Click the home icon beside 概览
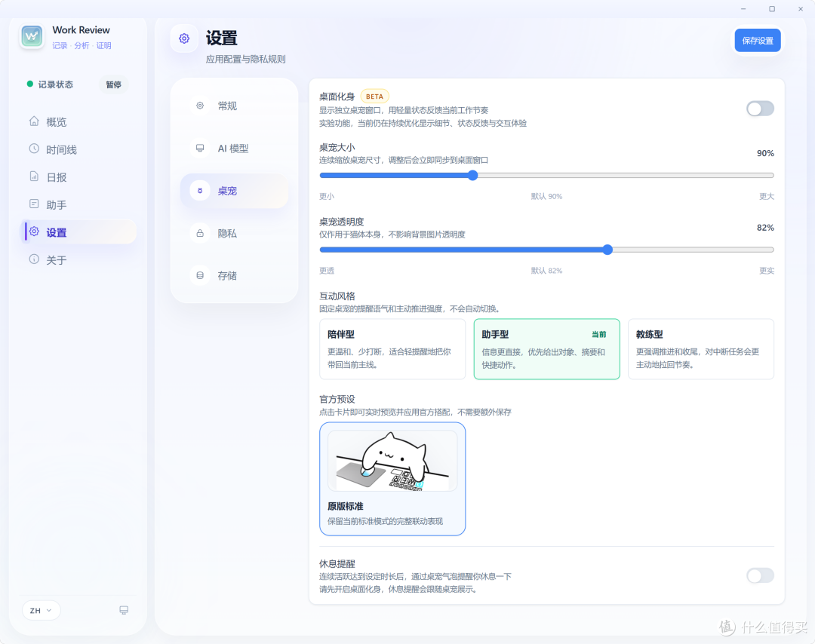This screenshot has height=644, width=815. 34,121
